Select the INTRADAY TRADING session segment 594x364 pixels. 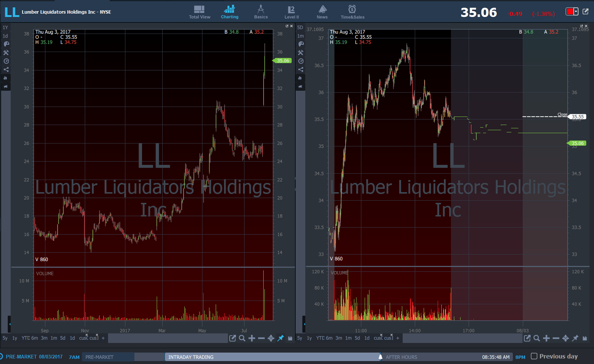[272, 357]
